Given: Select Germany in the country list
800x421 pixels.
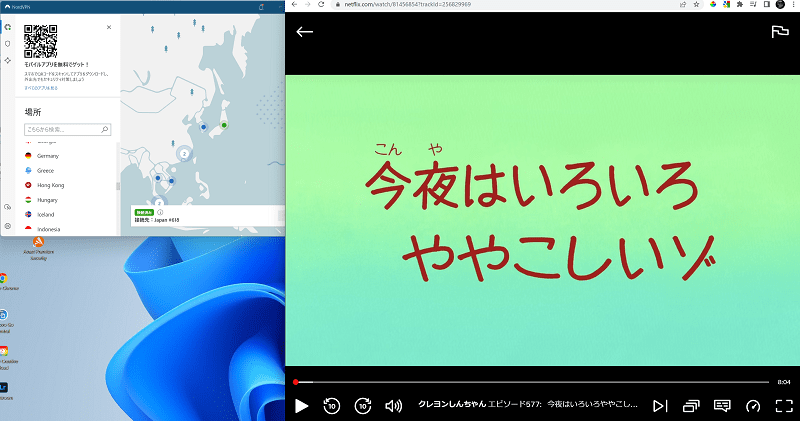Looking at the screenshot, I should click(x=67, y=156).
